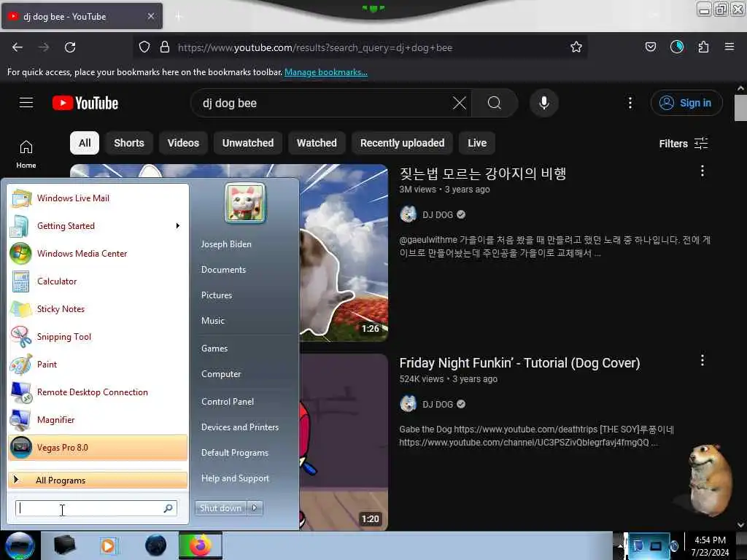Open Magnifier from Start menu

coord(98,419)
